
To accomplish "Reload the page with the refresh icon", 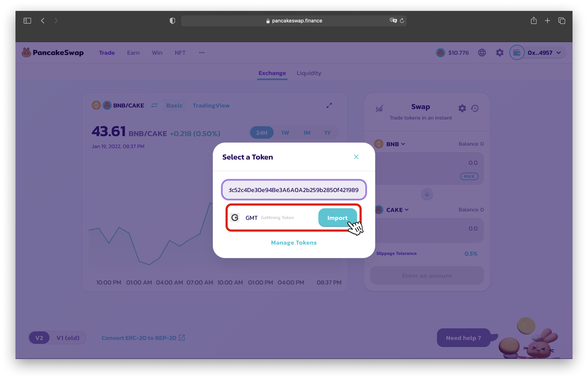I will (402, 21).
